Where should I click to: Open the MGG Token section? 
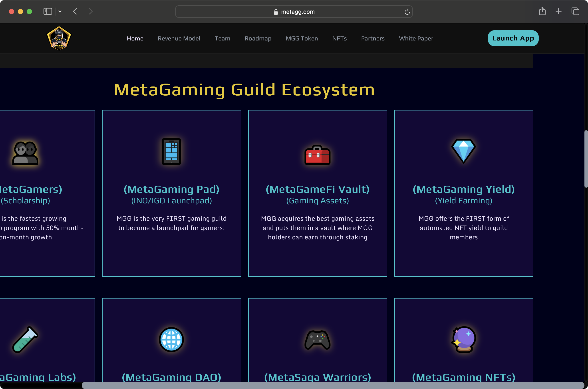[x=302, y=38]
